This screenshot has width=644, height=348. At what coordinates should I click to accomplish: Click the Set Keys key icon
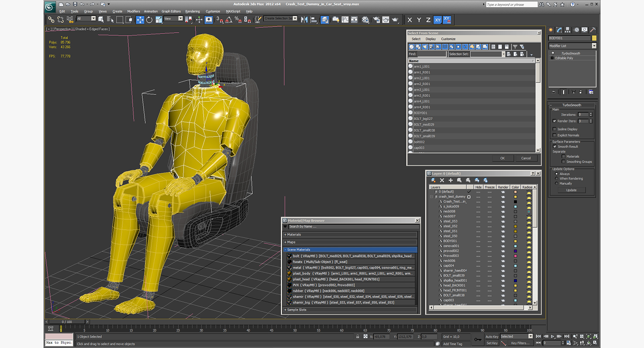(478, 339)
